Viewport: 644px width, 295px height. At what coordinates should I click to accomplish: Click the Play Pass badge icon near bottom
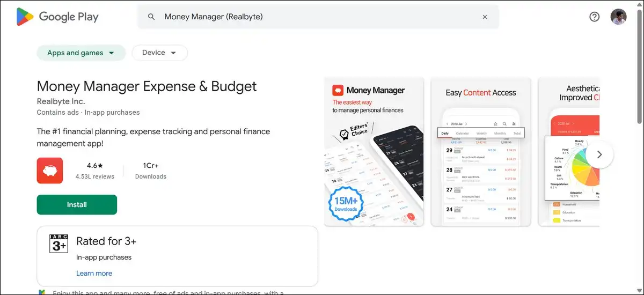[42, 293]
